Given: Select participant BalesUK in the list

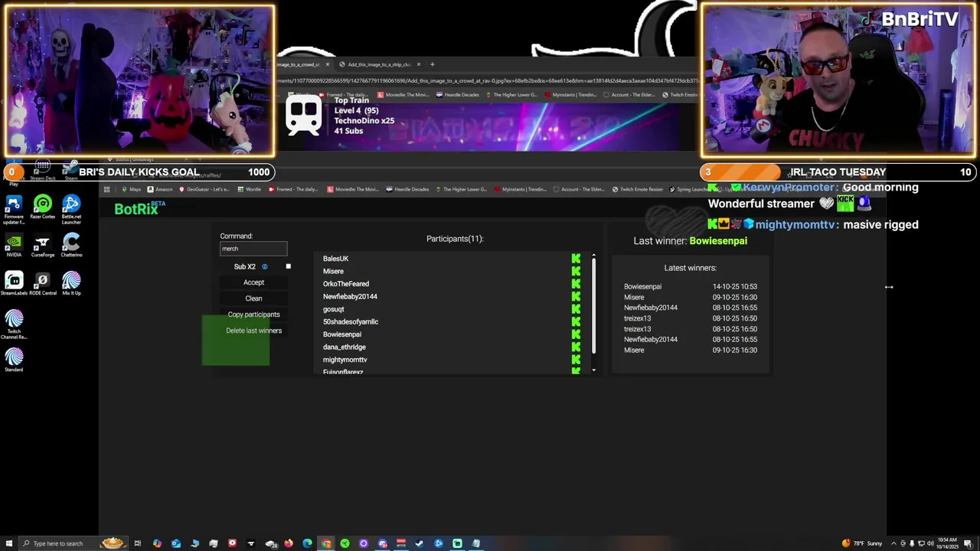Looking at the screenshot, I should click(335, 259).
